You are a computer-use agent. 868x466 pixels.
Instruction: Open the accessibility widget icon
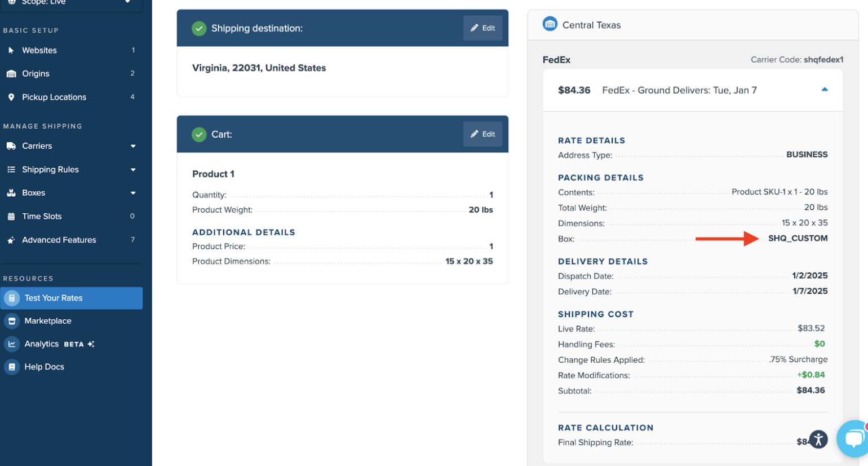(818, 439)
